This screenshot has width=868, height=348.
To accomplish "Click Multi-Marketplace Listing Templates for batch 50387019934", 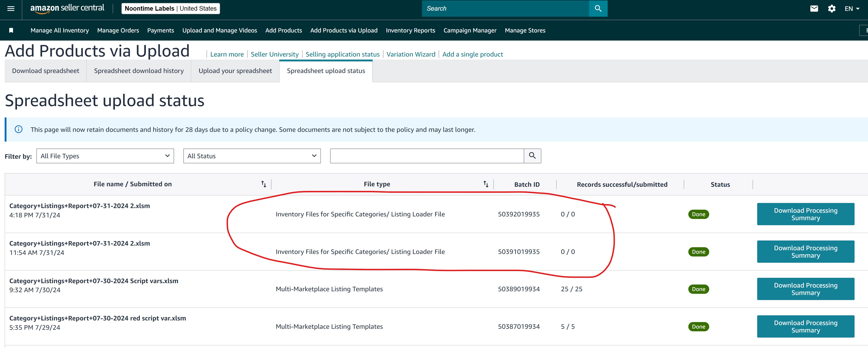I will click(x=329, y=326).
